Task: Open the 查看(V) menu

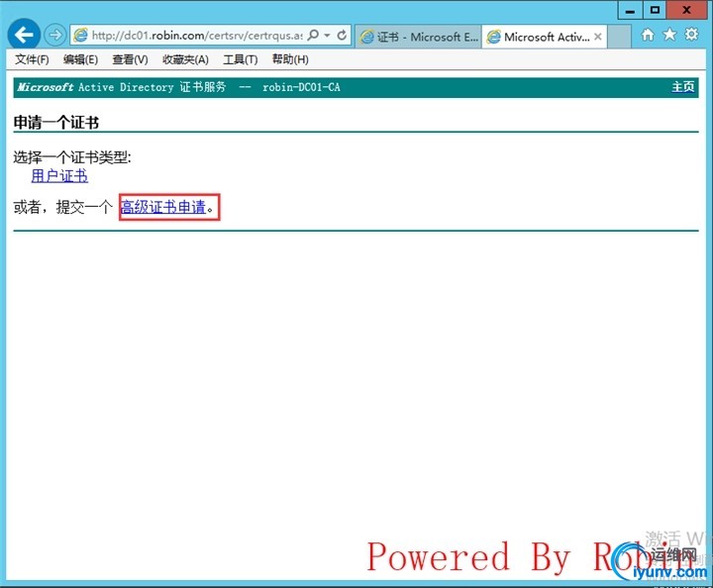Action: point(130,59)
